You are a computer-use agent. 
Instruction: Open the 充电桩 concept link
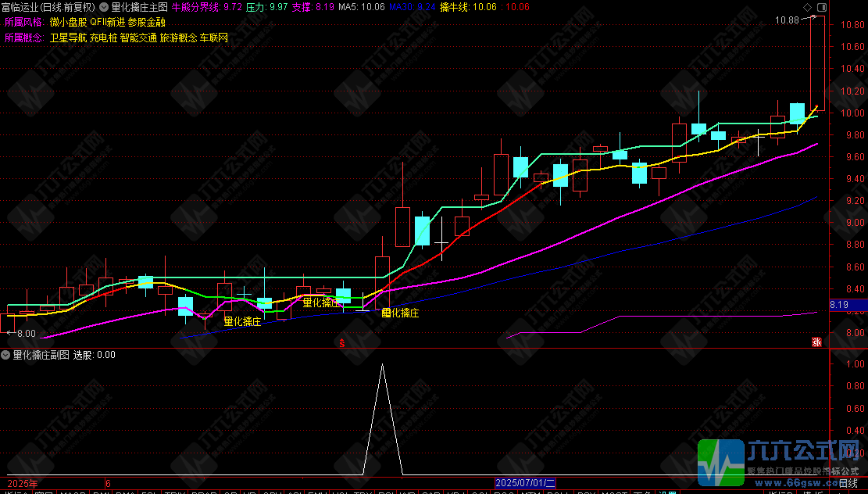[x=103, y=38]
